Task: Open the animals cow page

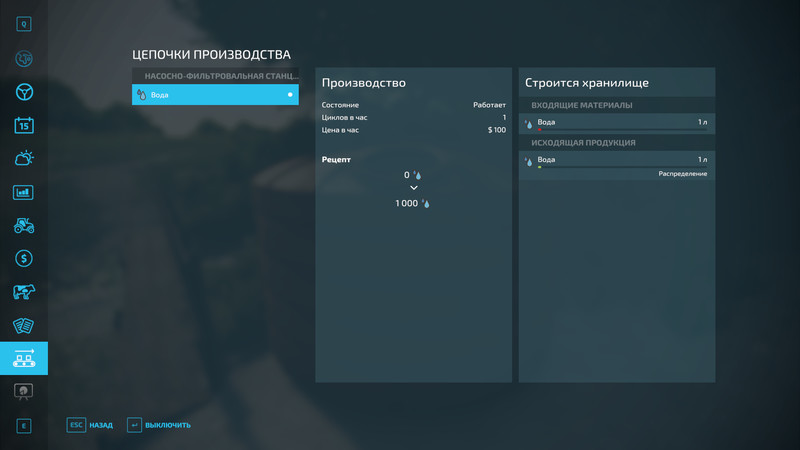Action: [24, 292]
